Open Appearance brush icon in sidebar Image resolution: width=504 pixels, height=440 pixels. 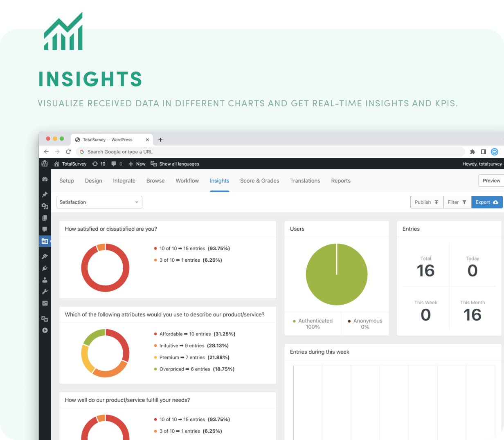(45, 256)
